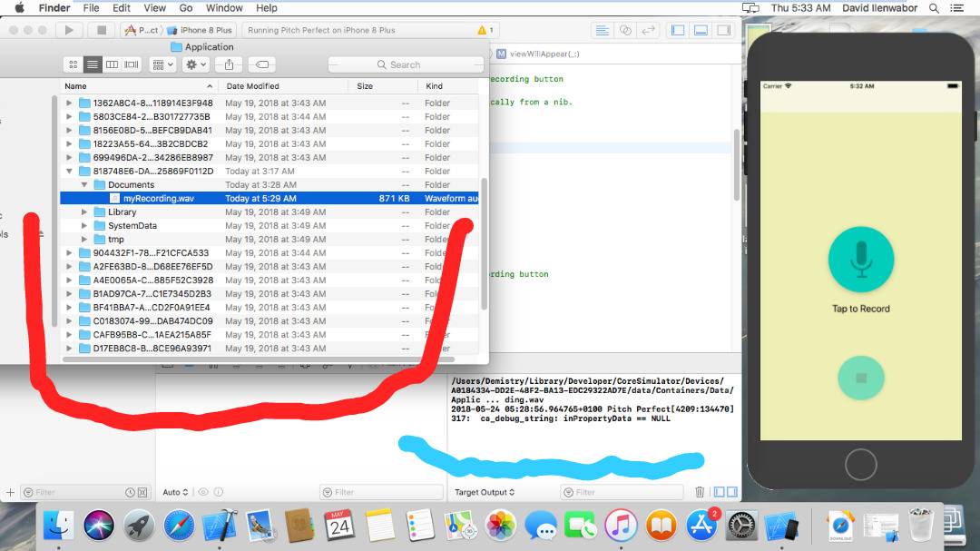Click viewWillAppear in Xcode jump bar
This screenshot has height=551, width=980.
point(538,54)
